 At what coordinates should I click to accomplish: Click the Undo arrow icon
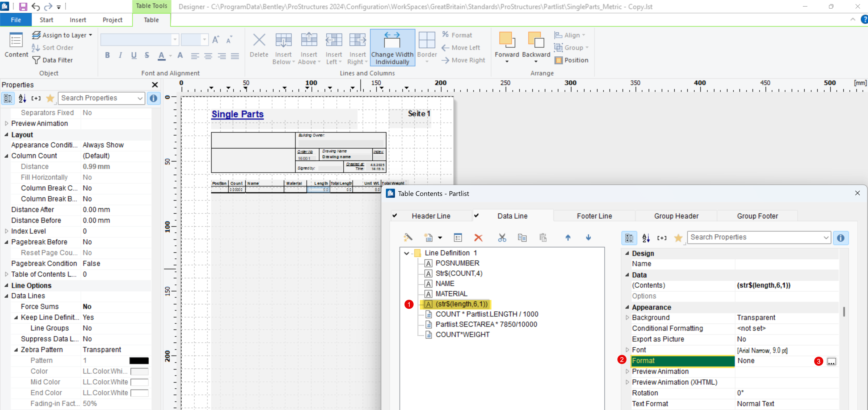click(35, 6)
